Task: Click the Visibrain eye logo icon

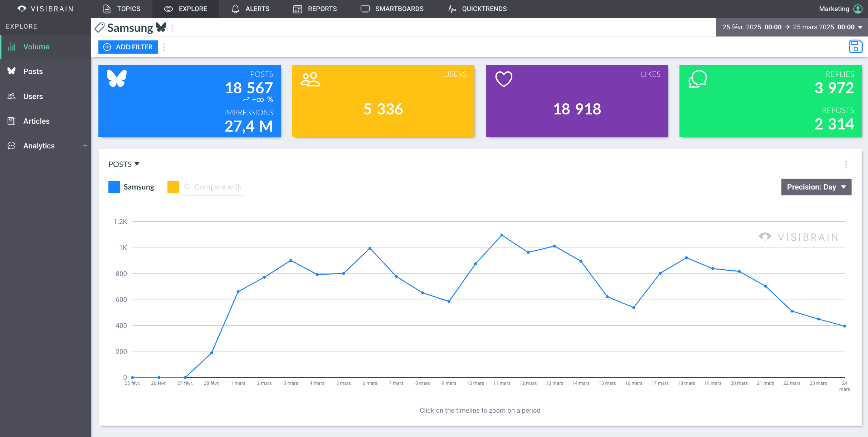Action: click(22, 9)
